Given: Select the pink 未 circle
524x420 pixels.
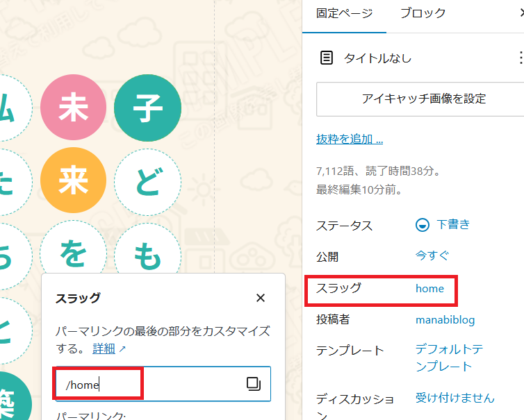Looking at the screenshot, I should (x=73, y=108).
